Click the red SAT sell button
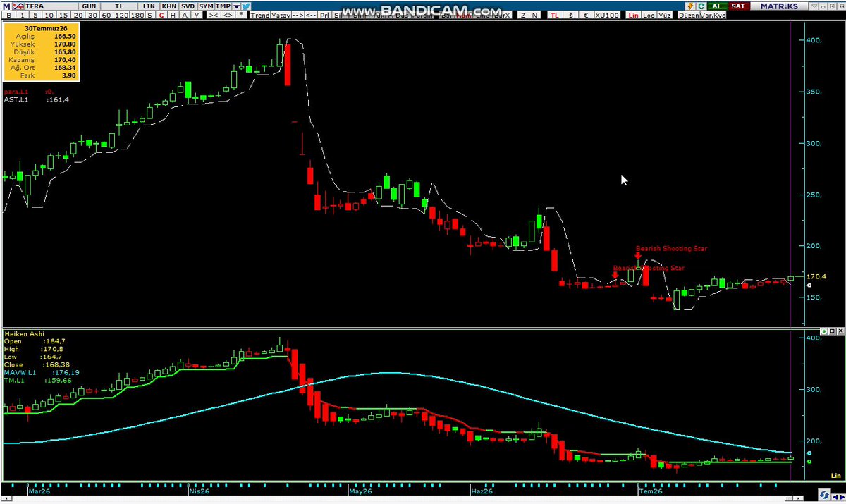This screenshot has width=846, height=504. coord(738,6)
